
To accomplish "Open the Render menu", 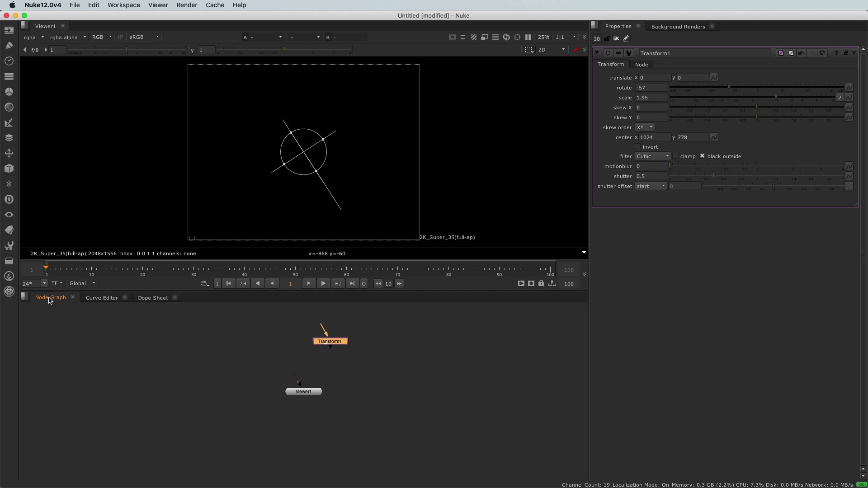I will point(186,5).
